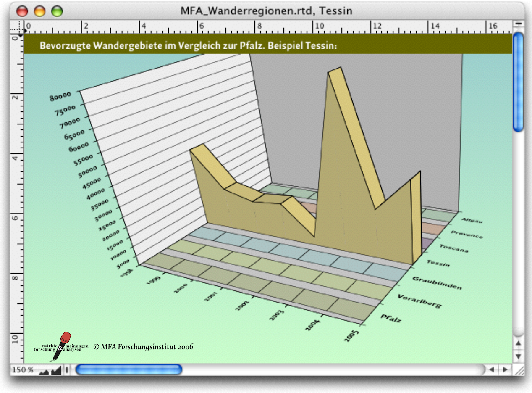Click the split-view handle above vertical scrollbar
The image size is (532, 393).
pos(519,24)
